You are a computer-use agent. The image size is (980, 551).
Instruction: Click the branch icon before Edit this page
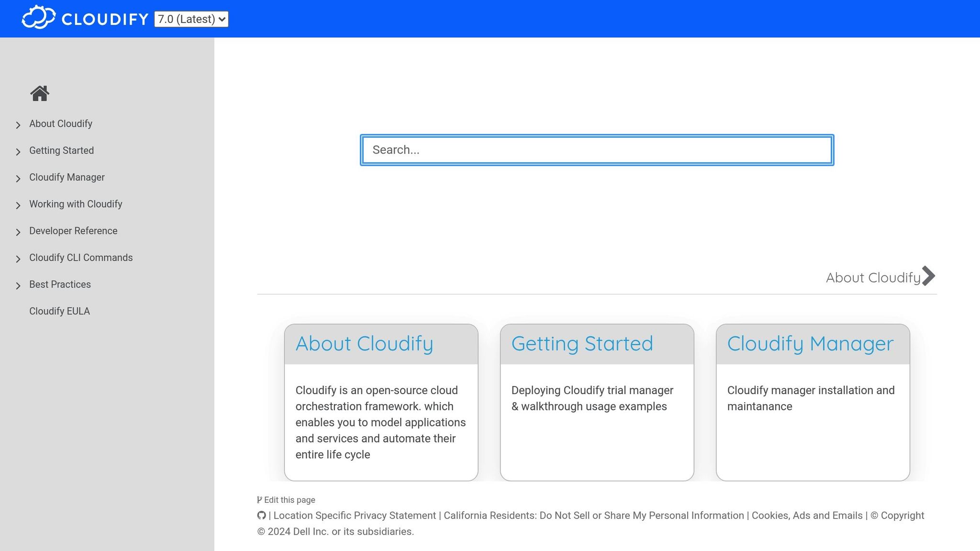259,500
